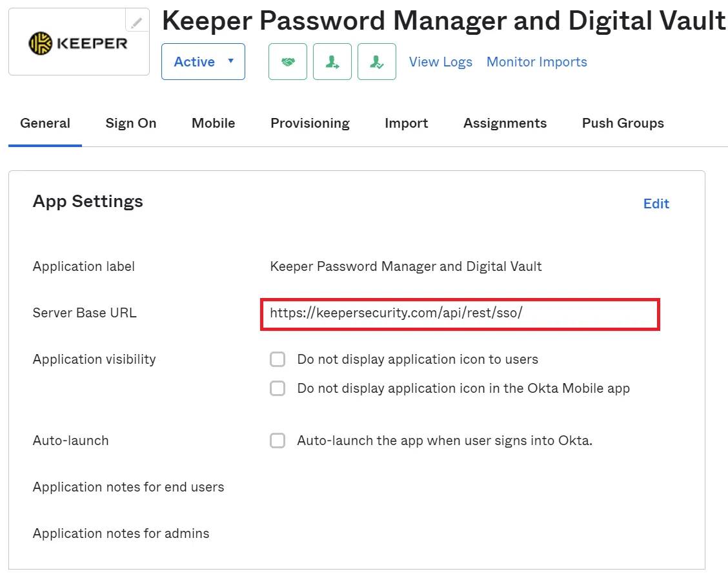Open the Mobile tab

coord(214,123)
